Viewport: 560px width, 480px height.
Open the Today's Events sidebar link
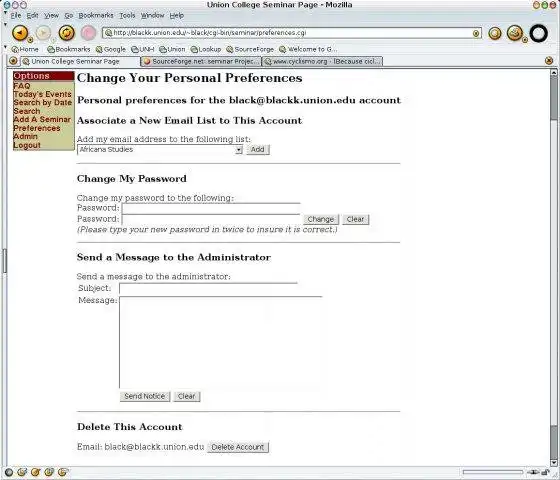tap(42, 94)
